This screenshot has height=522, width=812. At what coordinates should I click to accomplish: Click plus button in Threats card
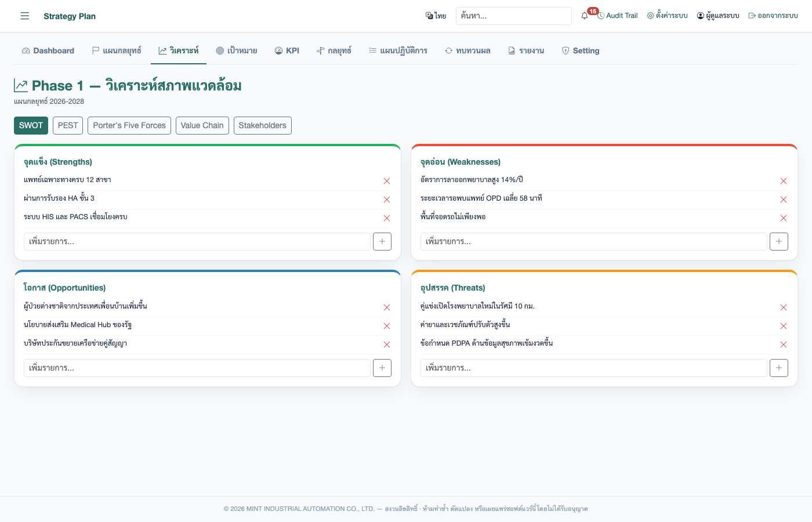point(779,368)
